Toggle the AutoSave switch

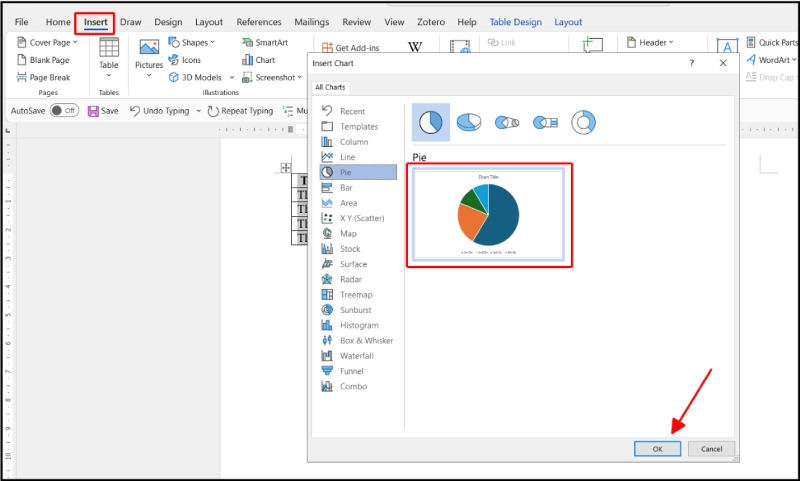click(x=64, y=111)
